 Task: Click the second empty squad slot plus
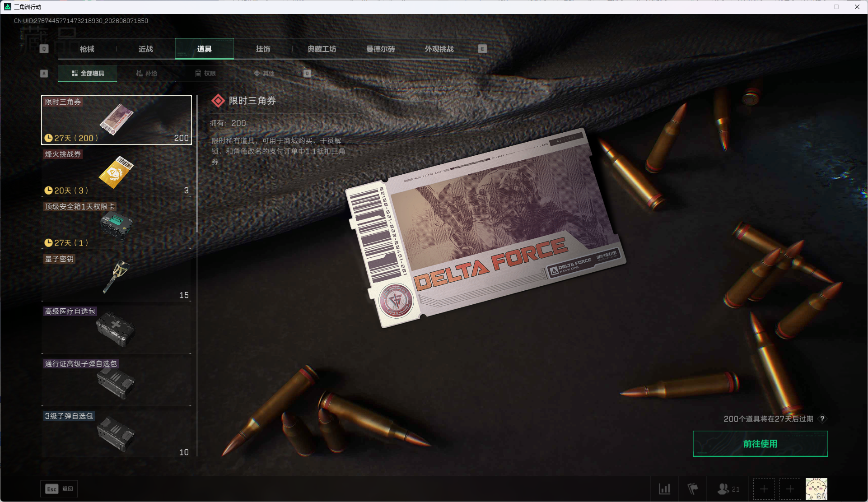(x=790, y=489)
